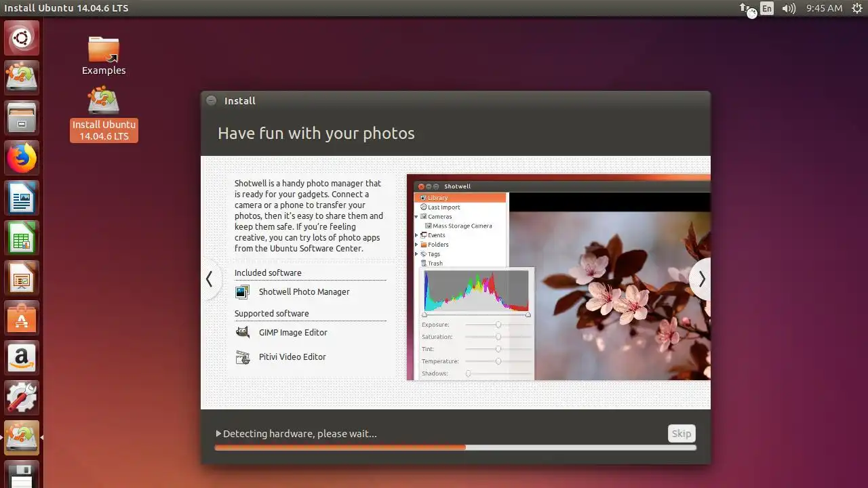Click the Shotwell Photo Manager label
This screenshot has height=488, width=868.
(304, 292)
